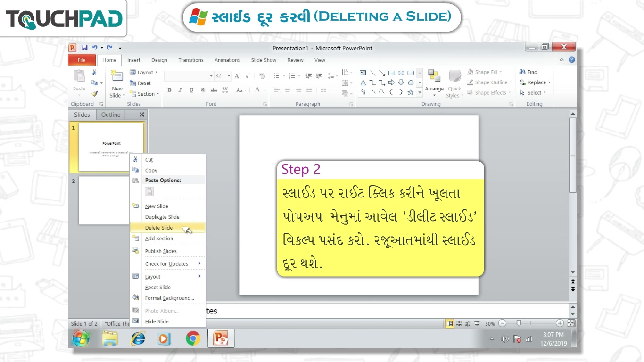This screenshot has height=362, width=644.
Task: Click the Arrange button icon
Action: (x=434, y=76)
